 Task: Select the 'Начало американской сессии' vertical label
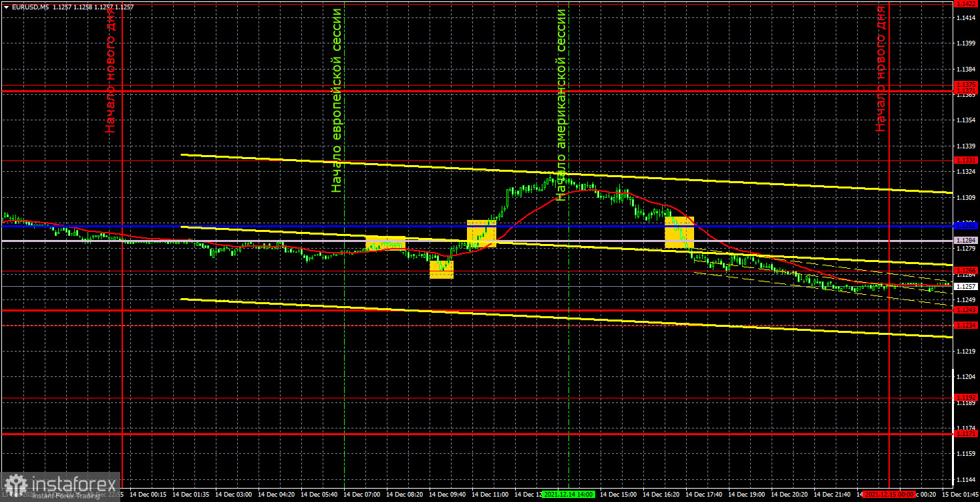pos(561,104)
